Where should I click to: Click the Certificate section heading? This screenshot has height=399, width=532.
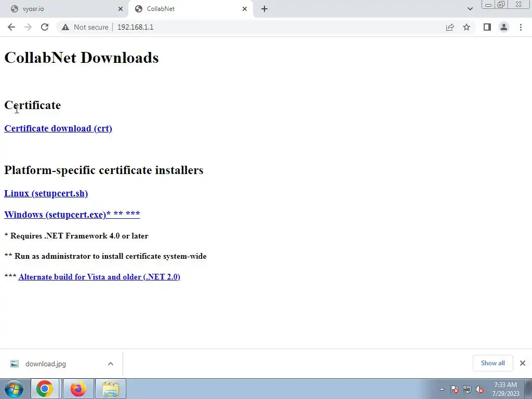[x=33, y=105]
